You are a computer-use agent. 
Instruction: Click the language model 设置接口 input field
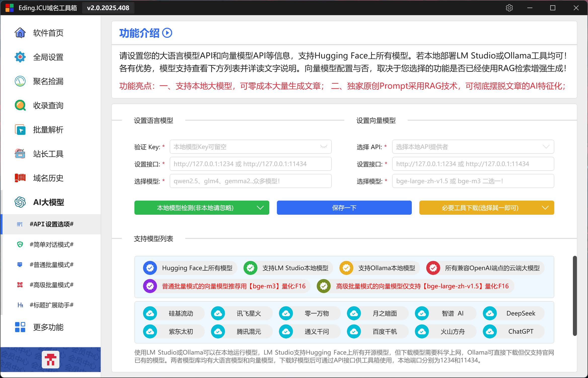[250, 164]
